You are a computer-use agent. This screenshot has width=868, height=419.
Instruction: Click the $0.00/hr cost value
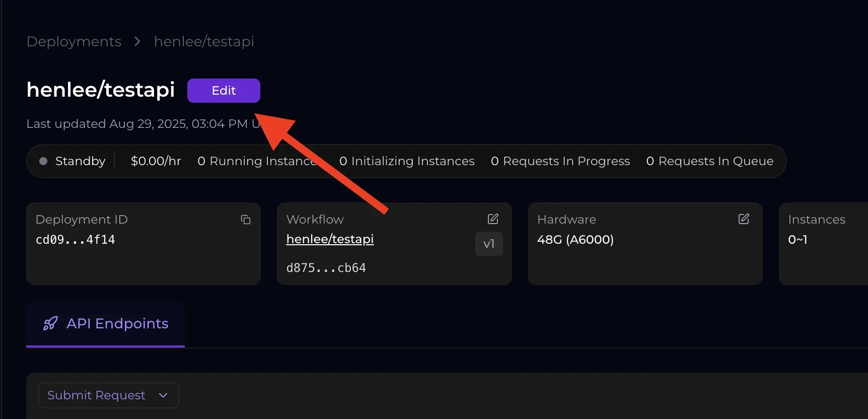click(156, 161)
